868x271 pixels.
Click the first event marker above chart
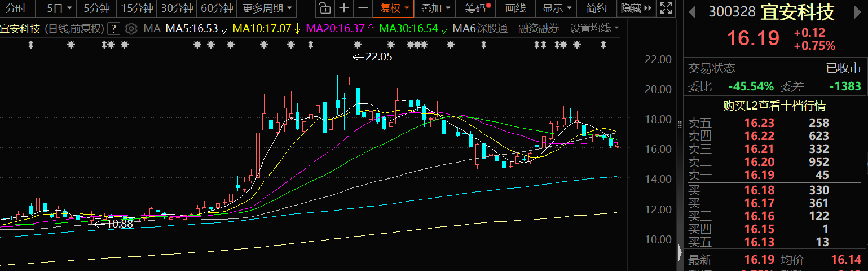click(31, 45)
